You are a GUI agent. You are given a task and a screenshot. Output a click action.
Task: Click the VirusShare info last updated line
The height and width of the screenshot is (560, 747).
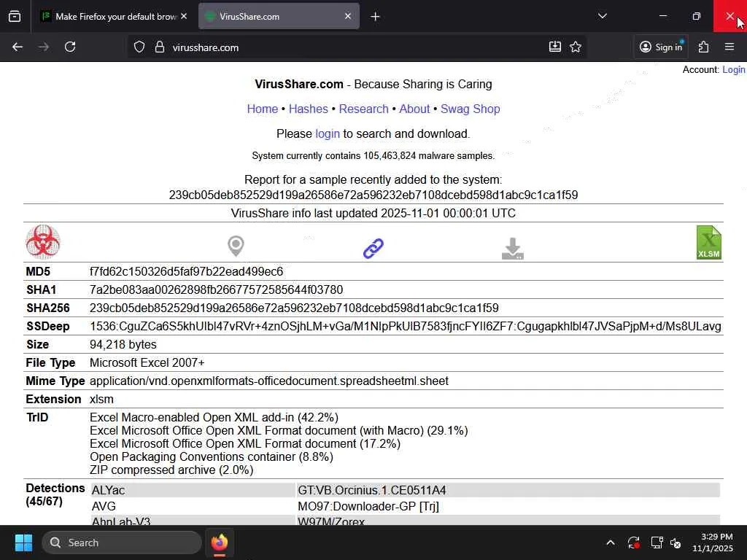coord(373,213)
